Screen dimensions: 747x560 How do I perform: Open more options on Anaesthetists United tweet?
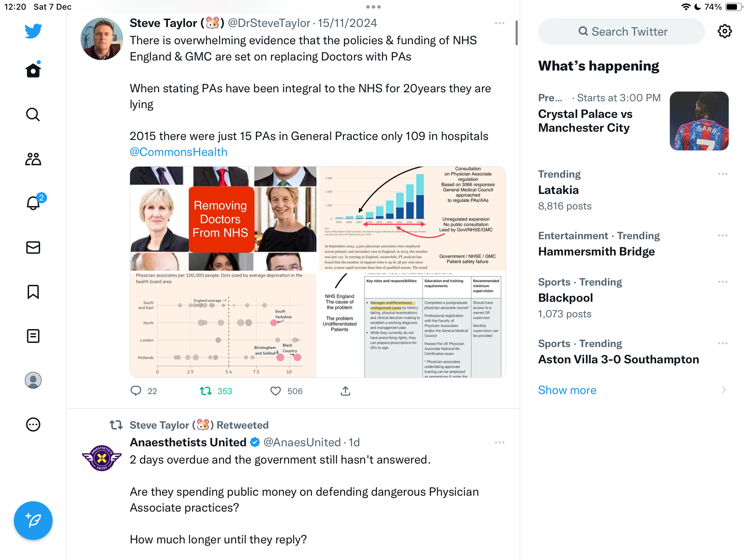coord(500,442)
